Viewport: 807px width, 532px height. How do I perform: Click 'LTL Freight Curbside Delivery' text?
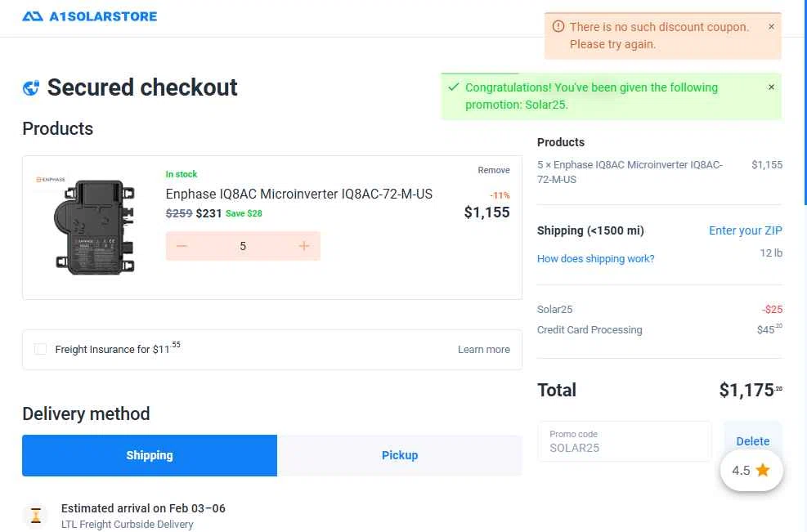(x=127, y=525)
